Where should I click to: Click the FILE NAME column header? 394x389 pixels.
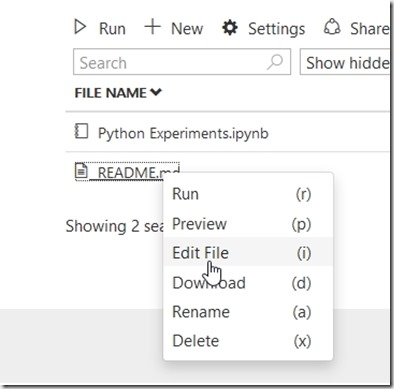111,93
